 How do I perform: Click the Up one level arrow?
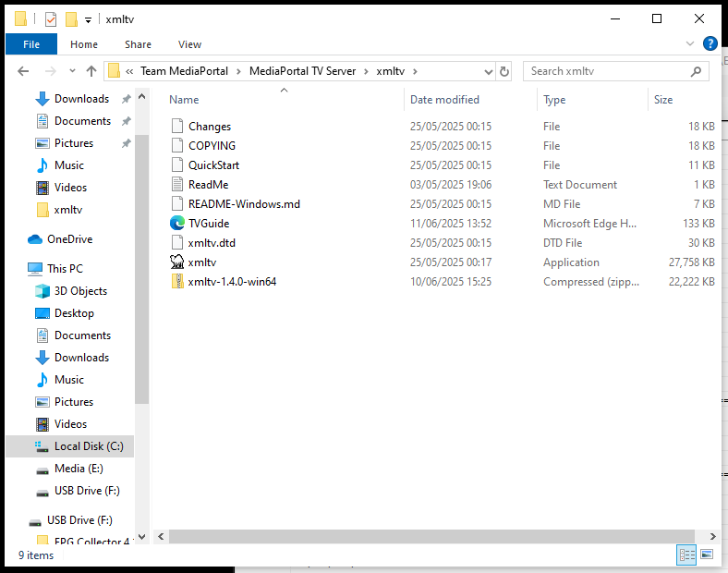click(x=91, y=71)
